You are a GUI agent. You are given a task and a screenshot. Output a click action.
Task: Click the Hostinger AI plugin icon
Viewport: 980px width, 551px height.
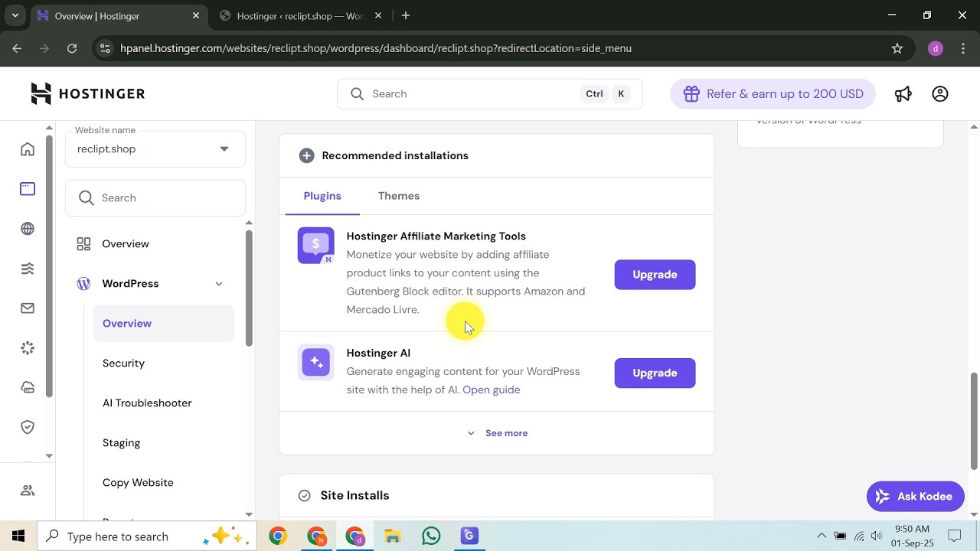[x=316, y=362]
